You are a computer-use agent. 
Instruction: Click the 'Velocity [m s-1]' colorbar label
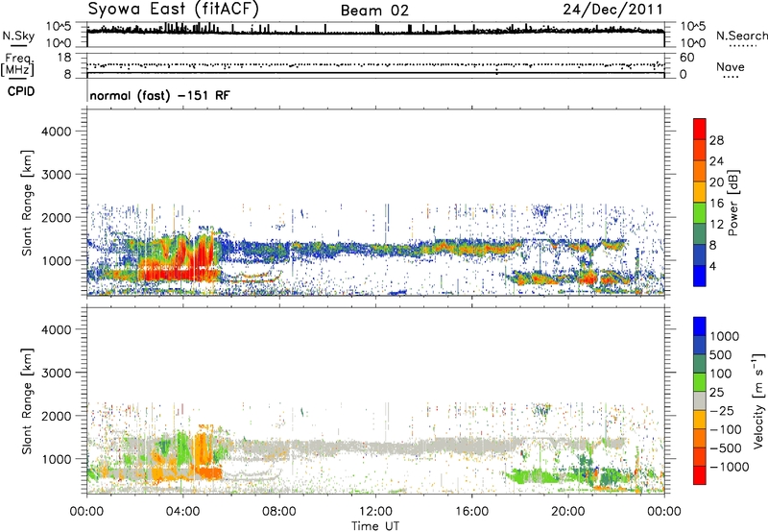click(x=758, y=400)
